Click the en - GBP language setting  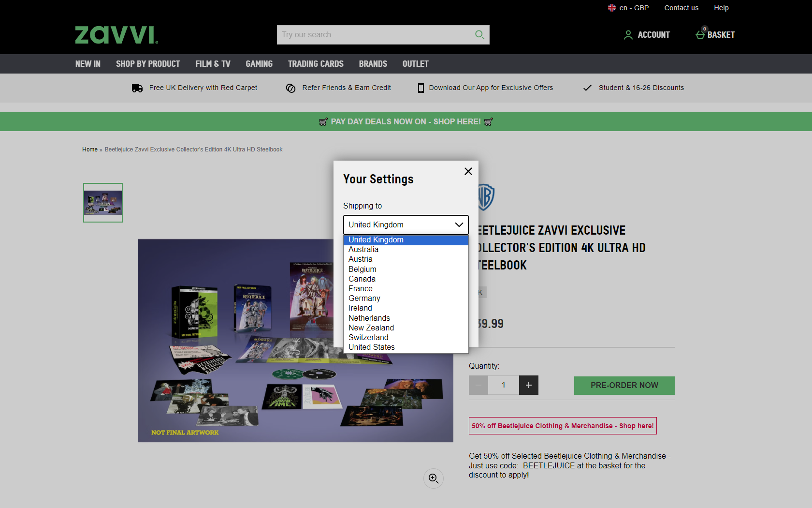[634, 8]
